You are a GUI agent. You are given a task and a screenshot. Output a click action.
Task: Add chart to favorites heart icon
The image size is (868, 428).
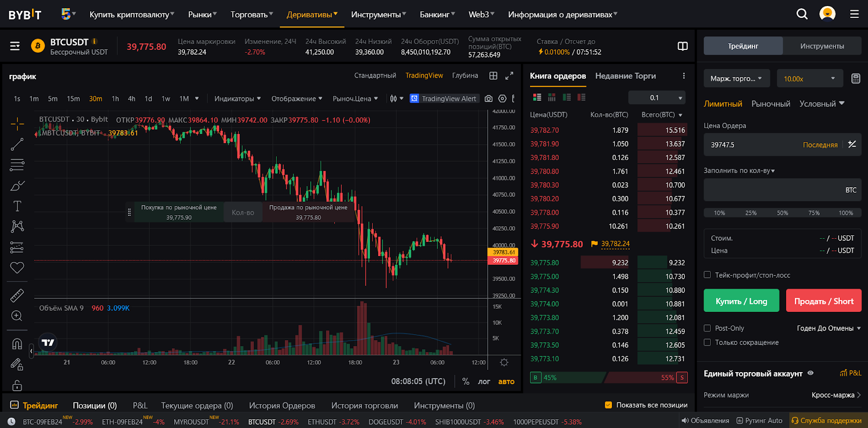17,267
